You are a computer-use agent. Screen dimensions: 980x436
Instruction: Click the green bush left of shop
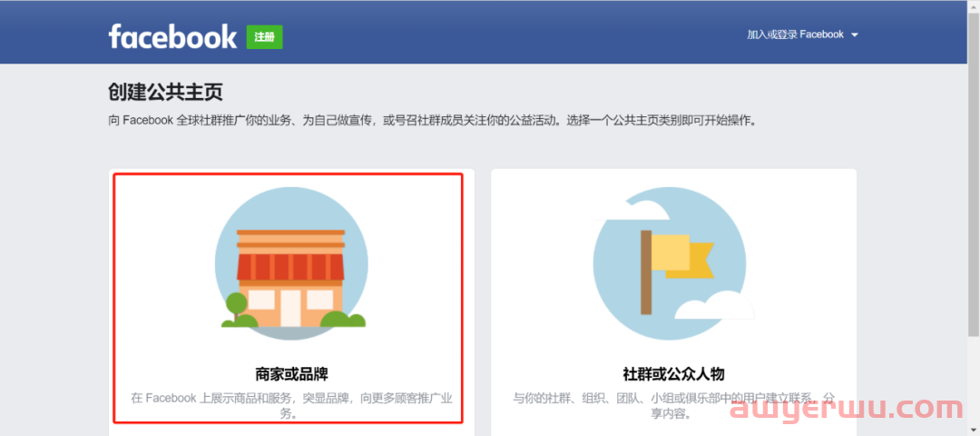pos(236,307)
